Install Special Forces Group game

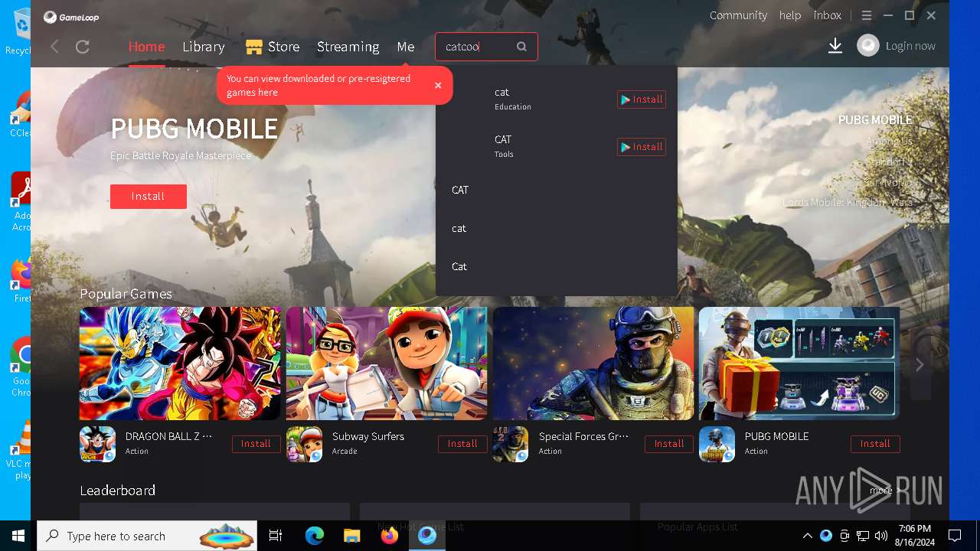(669, 444)
